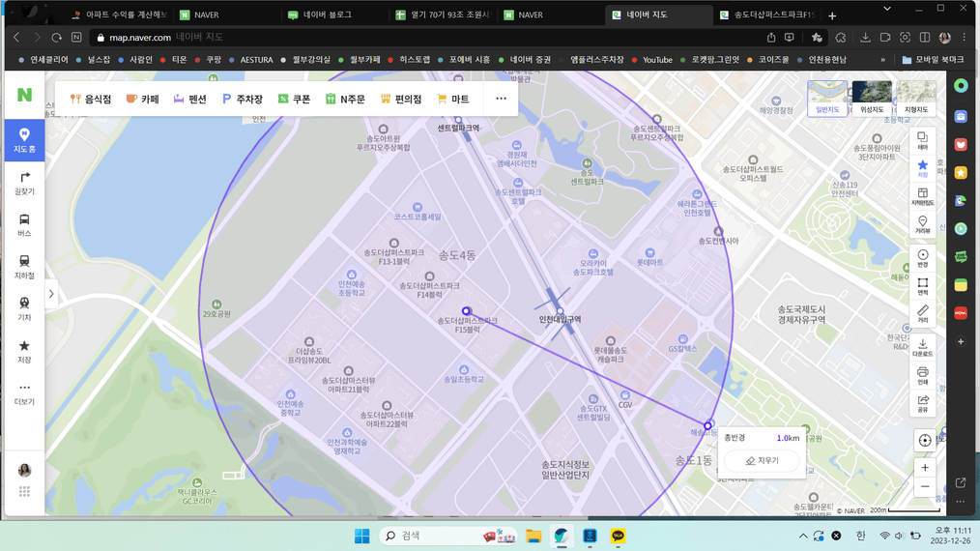The width and height of the screenshot is (980, 551).
Task: Select the general map (일반지도) view
Action: [827, 99]
